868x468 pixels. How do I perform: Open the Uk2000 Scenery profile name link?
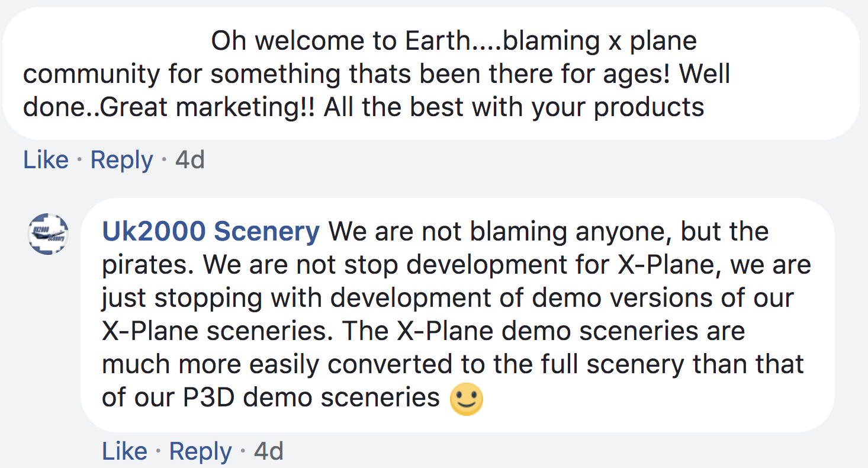click(211, 232)
